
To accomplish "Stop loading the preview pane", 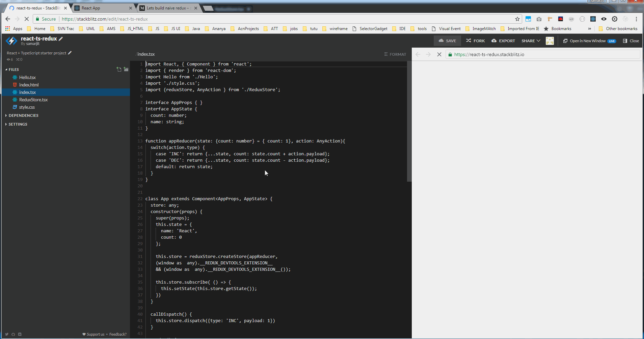I will [439, 54].
